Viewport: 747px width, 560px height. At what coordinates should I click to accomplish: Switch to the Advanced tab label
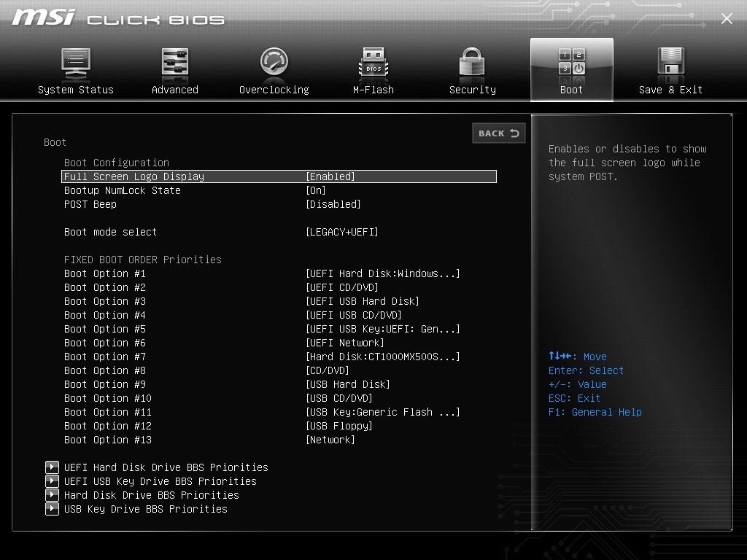pos(175,90)
